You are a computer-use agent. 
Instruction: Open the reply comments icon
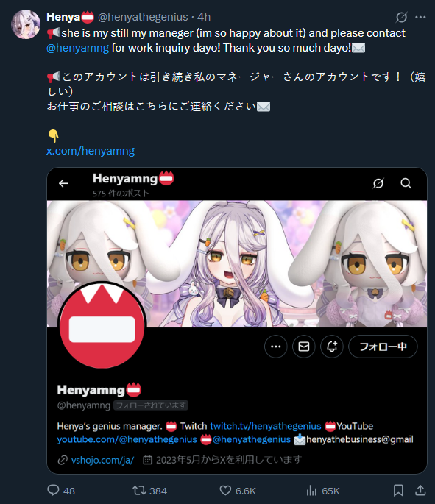pos(54,490)
